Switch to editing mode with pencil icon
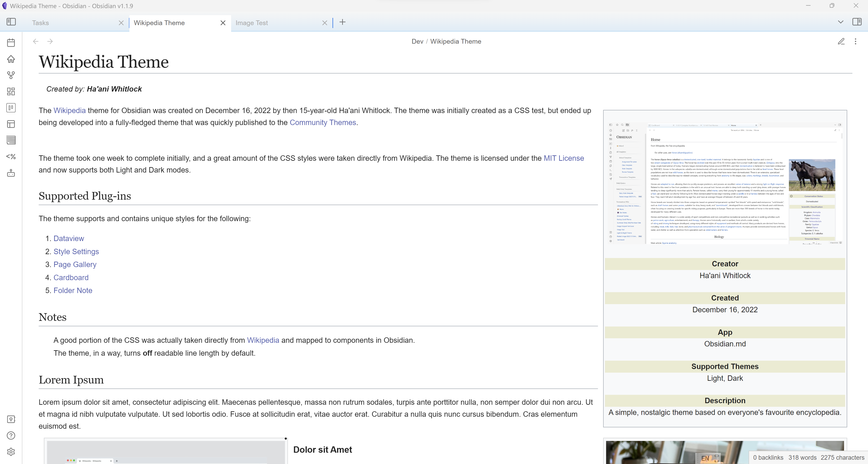This screenshot has height=464, width=868. (x=841, y=41)
